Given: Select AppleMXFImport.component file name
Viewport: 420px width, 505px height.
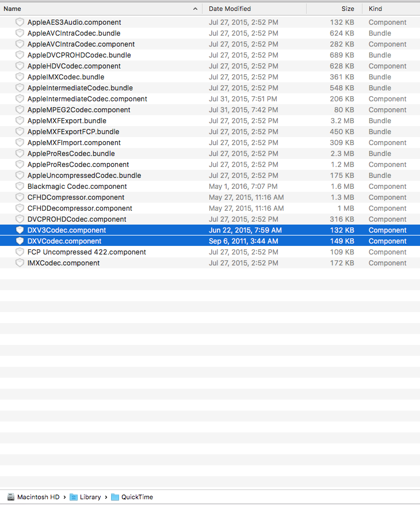Looking at the screenshot, I should coord(74,143).
